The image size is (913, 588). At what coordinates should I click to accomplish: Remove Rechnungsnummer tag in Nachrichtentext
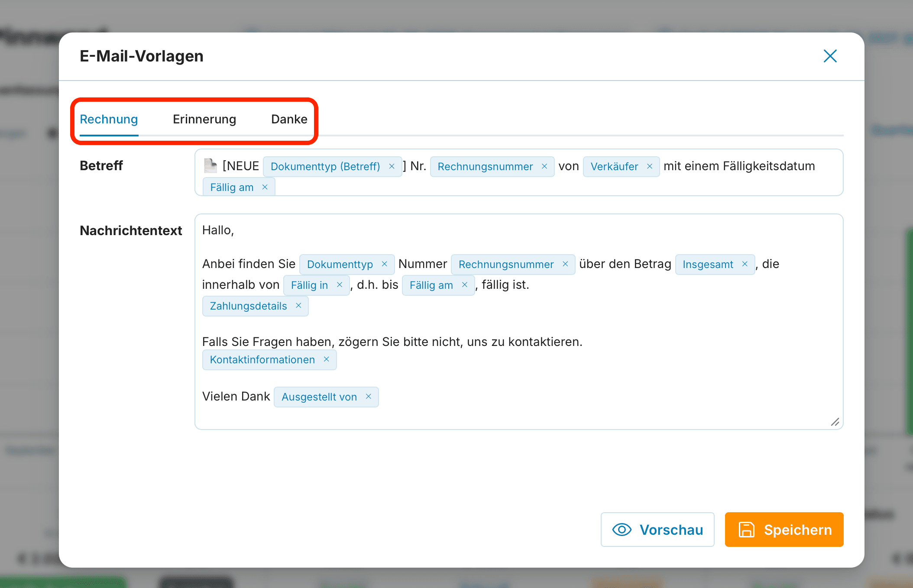coord(565,264)
